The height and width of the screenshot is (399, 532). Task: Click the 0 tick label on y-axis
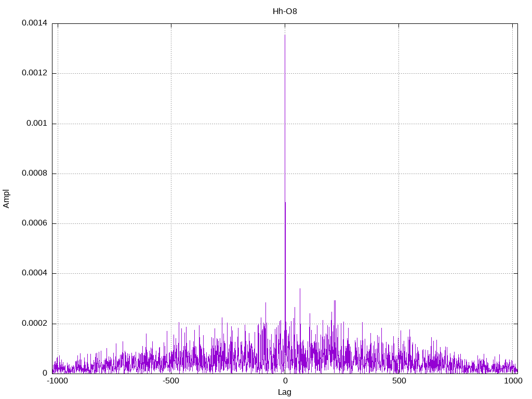(x=45, y=374)
